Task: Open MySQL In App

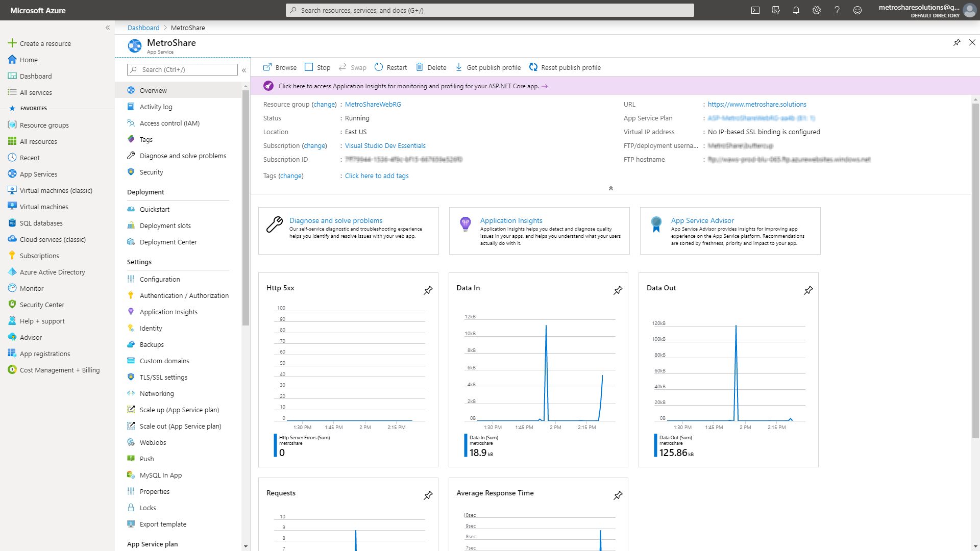Action: 178,475
